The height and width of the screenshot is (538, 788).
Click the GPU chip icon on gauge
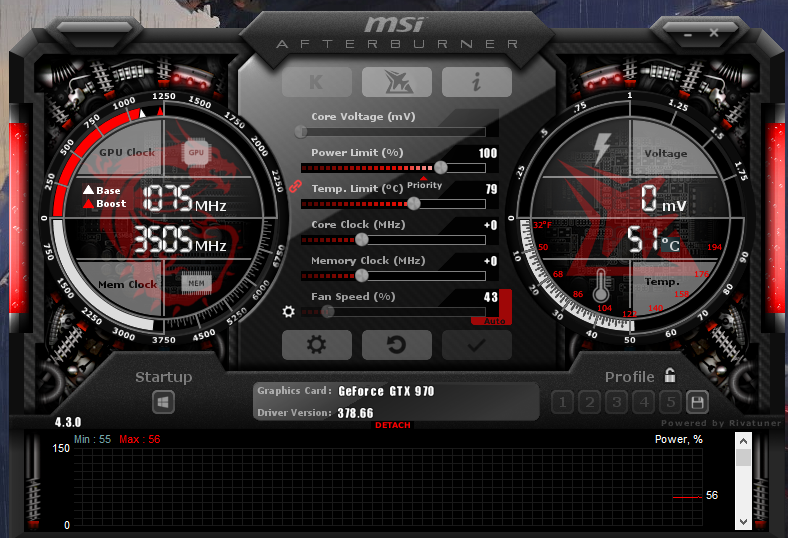coord(196,153)
